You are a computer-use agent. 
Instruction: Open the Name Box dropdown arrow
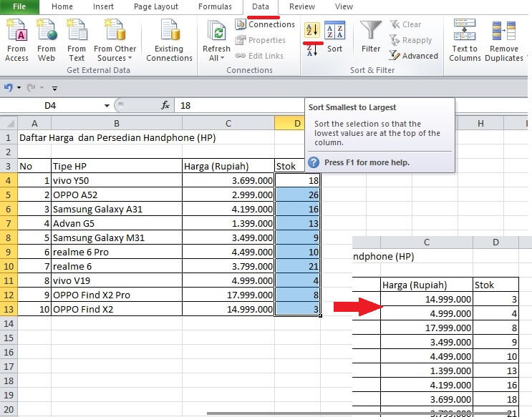(x=107, y=106)
